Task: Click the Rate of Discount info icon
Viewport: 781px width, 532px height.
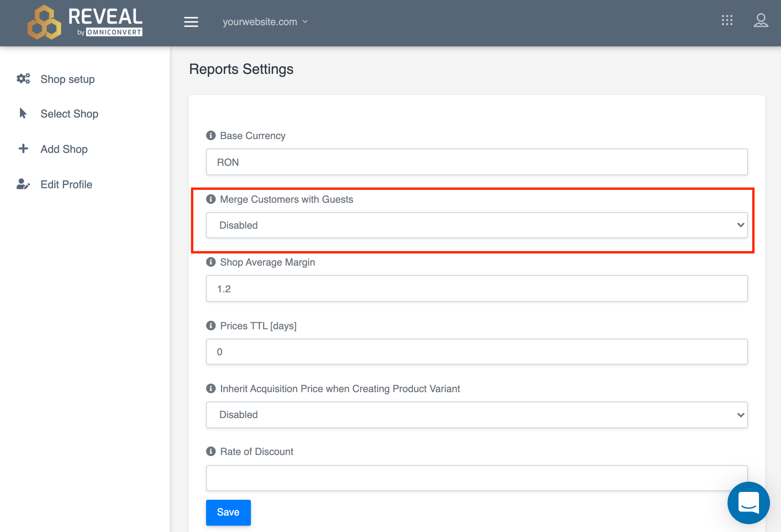Action: click(x=211, y=451)
